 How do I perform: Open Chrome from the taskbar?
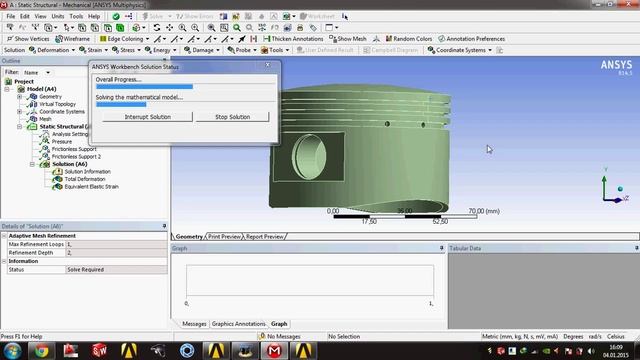point(41,351)
